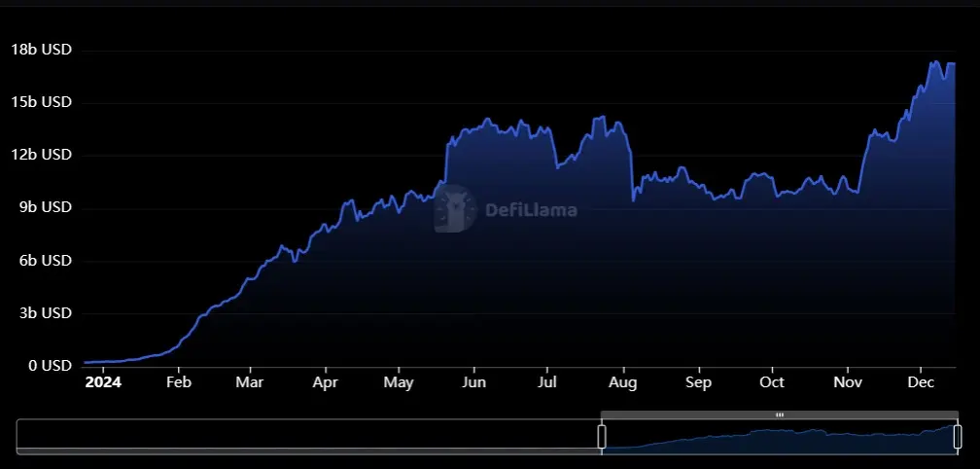Screen dimensions: 980x469
Task: Click the Feb marker on time axis
Action: pyautogui.click(x=179, y=382)
